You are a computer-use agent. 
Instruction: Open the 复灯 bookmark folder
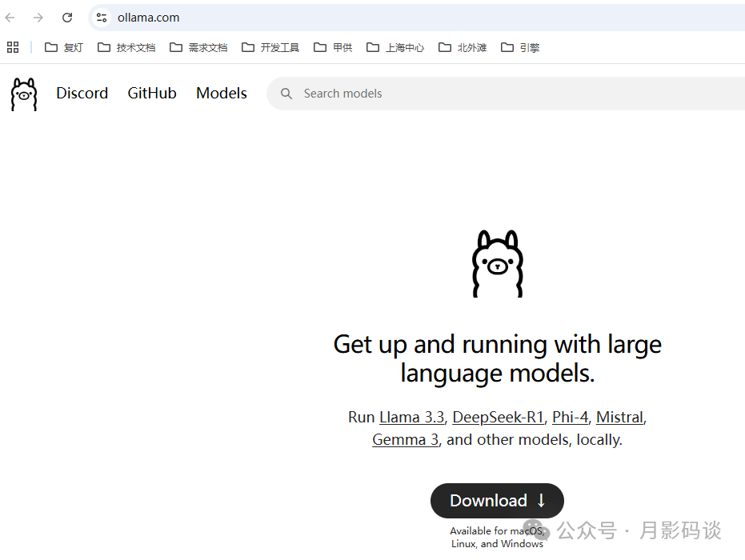64,47
